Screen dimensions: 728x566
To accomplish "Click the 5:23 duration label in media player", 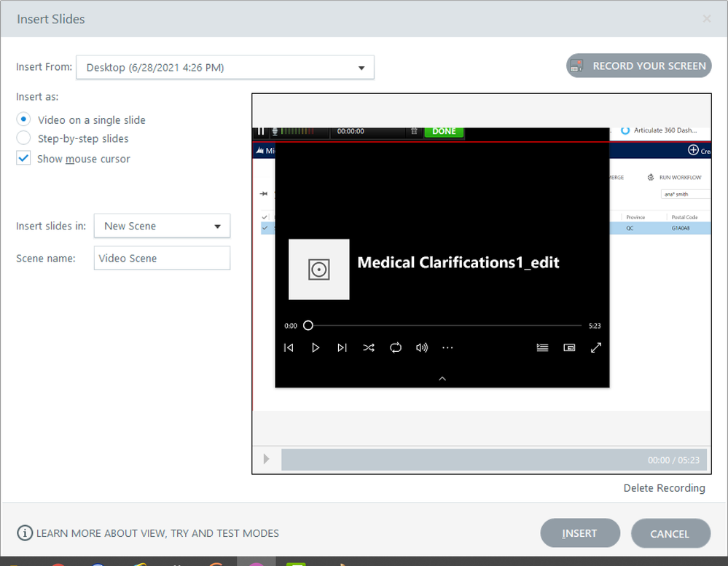I will pos(595,326).
